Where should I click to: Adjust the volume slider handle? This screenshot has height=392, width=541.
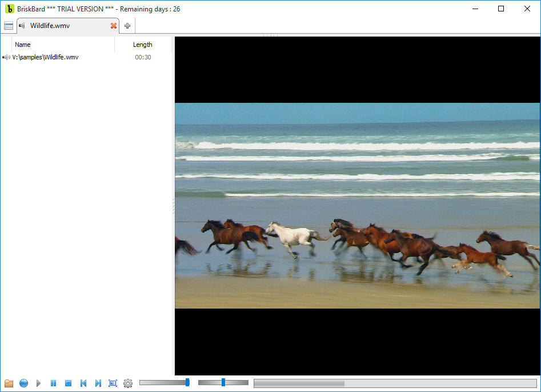[187, 382]
